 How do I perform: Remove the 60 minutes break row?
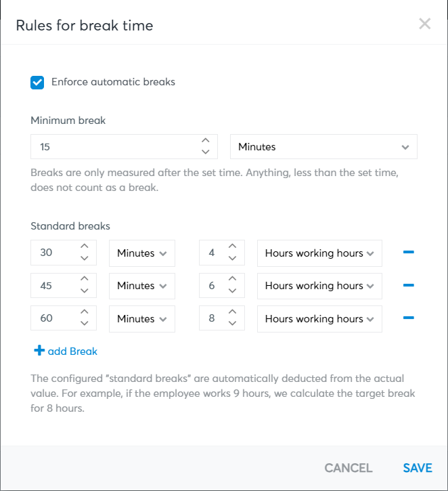pos(408,318)
